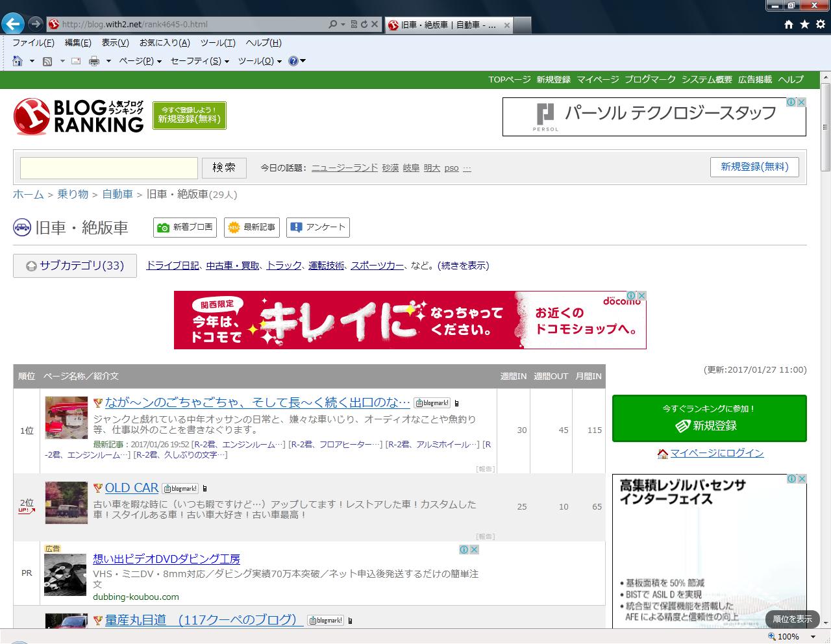Click the blogmark! button beside OLD CAR

[x=180, y=488]
